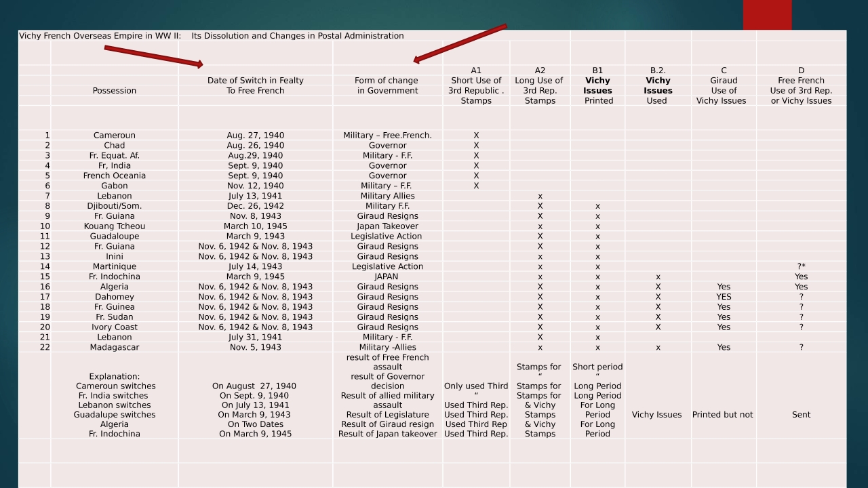
Task: Click the 'Printed but not' text
Action: point(723,415)
